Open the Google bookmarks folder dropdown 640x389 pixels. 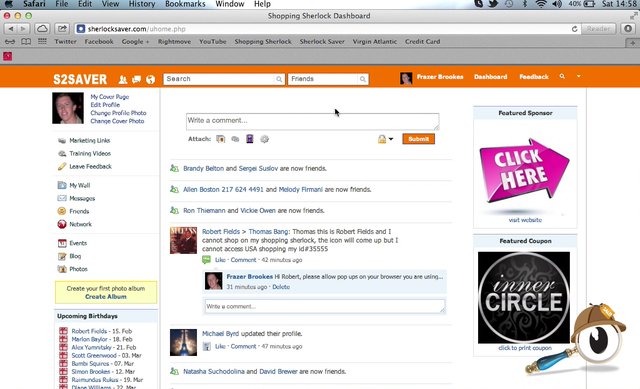[135, 42]
